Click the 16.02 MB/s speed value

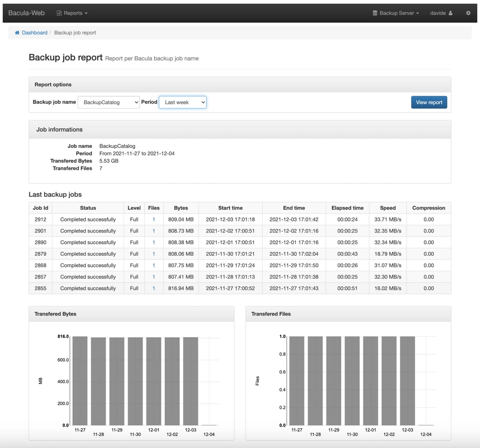click(x=388, y=289)
